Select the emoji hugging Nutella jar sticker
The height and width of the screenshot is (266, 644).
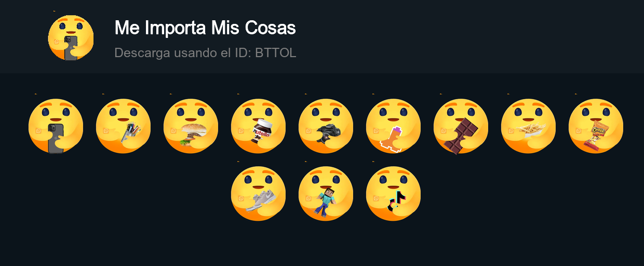coord(258,126)
